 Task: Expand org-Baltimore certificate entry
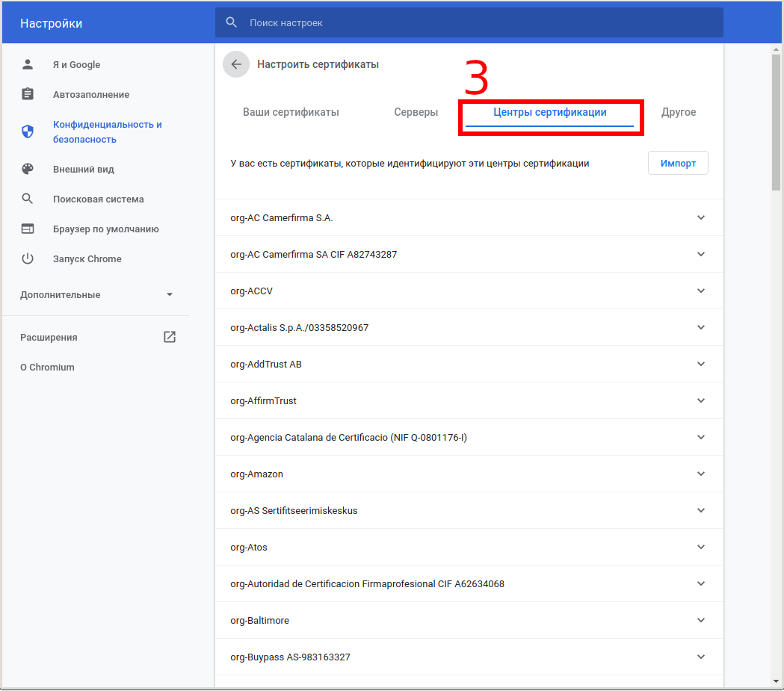tap(700, 620)
